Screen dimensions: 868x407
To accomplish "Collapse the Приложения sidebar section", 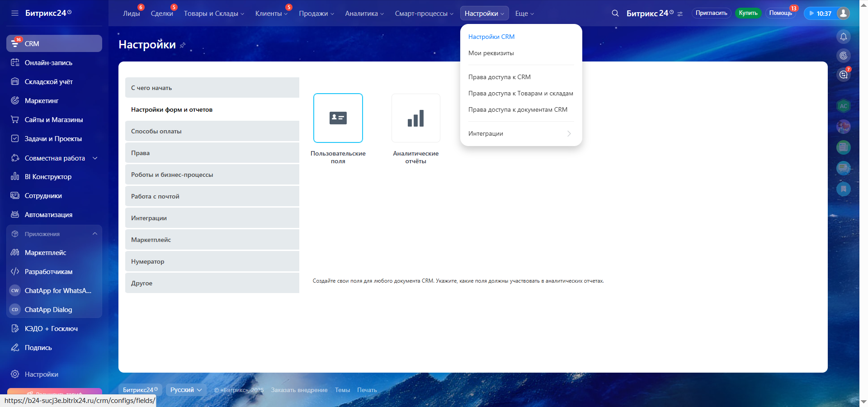I will pyautogui.click(x=95, y=234).
